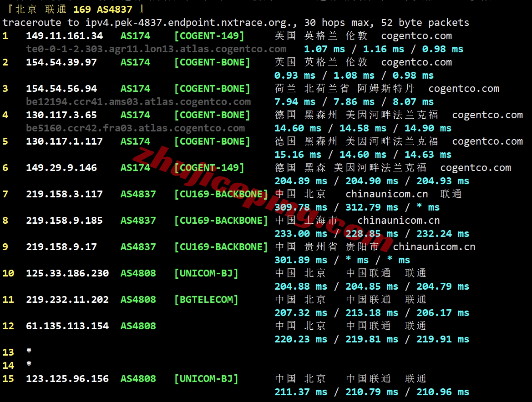The image size is (532, 402).
Task: Select hostname be5160.ccr42.fra03.atlas.cogentco.com
Action: point(135,128)
